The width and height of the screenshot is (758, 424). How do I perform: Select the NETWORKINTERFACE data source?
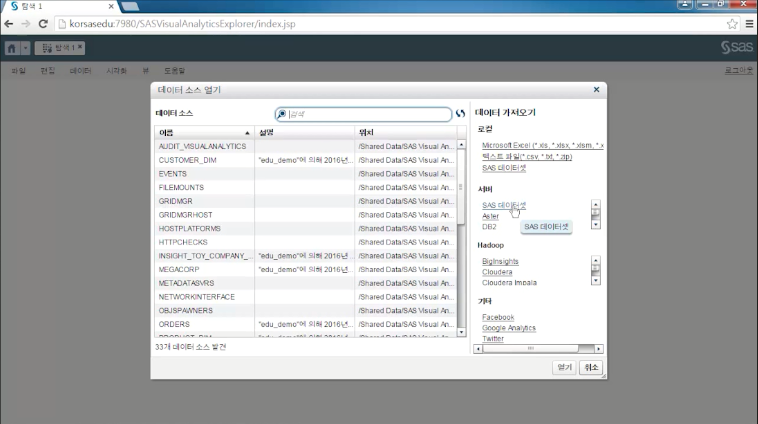click(306, 297)
